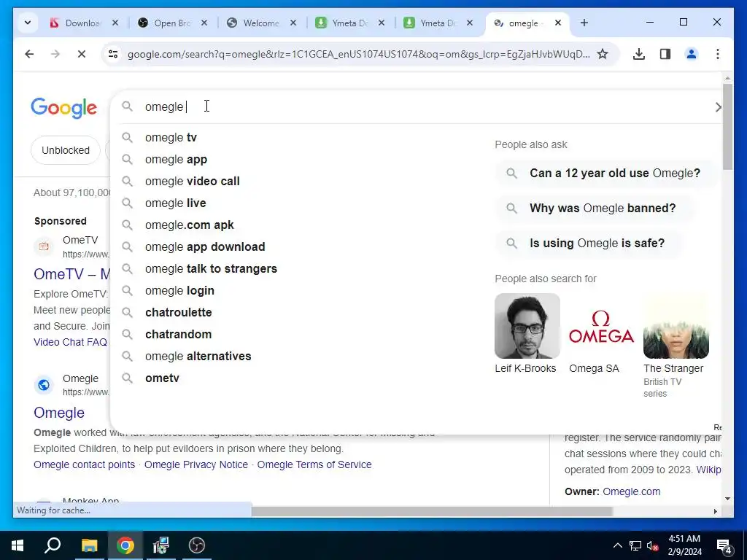Click the OmeTV favicon icon
The image size is (747, 560).
[x=44, y=246]
